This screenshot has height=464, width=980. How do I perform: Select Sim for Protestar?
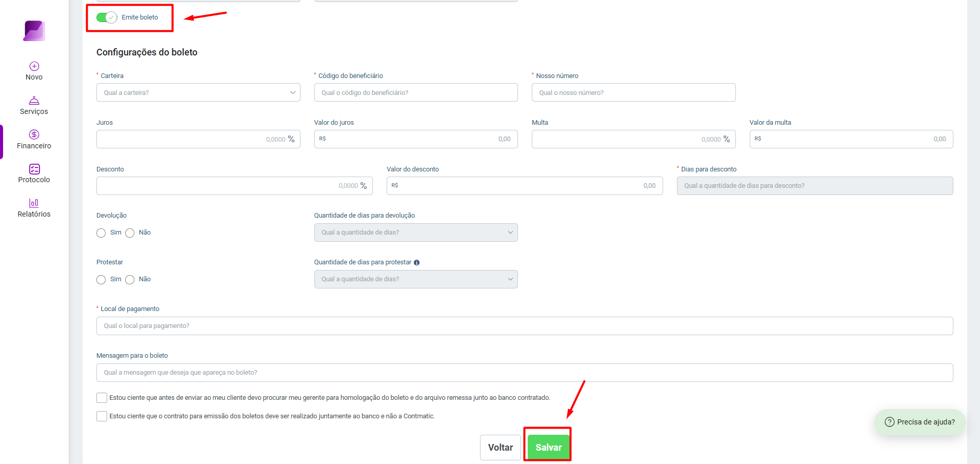[101, 280]
